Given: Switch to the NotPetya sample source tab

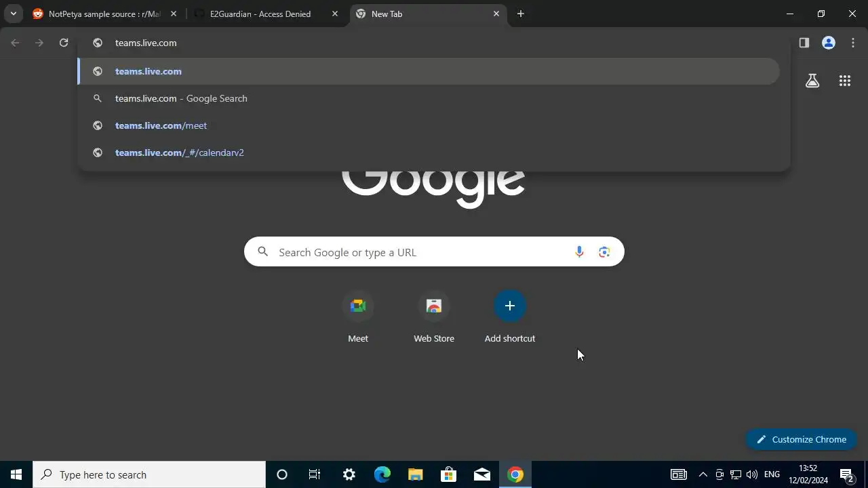Looking at the screenshot, I should [105, 14].
